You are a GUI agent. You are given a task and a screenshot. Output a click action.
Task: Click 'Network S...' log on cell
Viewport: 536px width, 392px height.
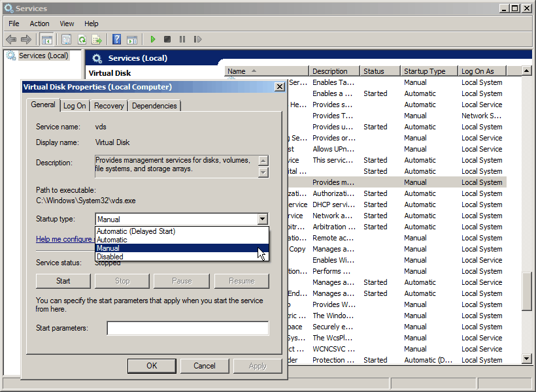coord(481,116)
